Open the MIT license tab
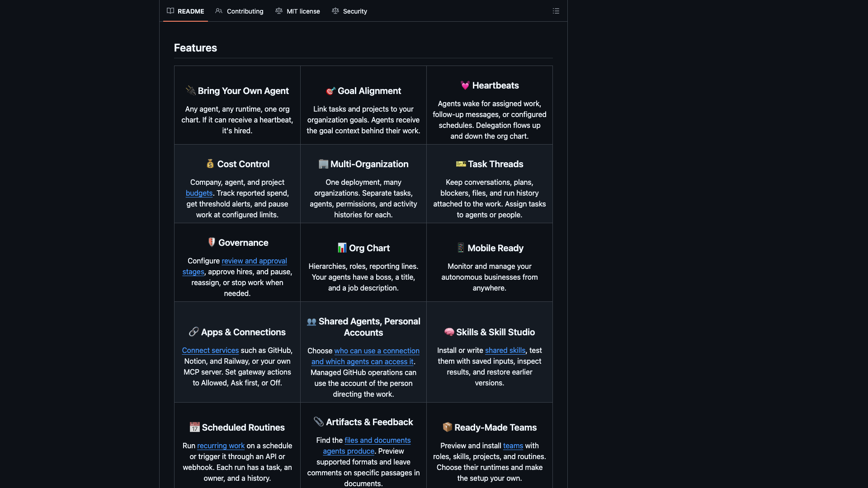 (x=297, y=11)
